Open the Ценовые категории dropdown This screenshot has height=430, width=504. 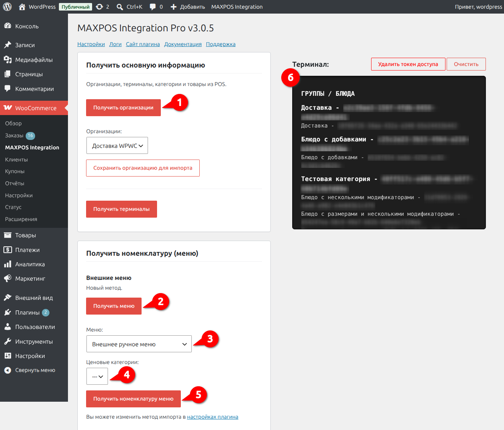coord(97,376)
